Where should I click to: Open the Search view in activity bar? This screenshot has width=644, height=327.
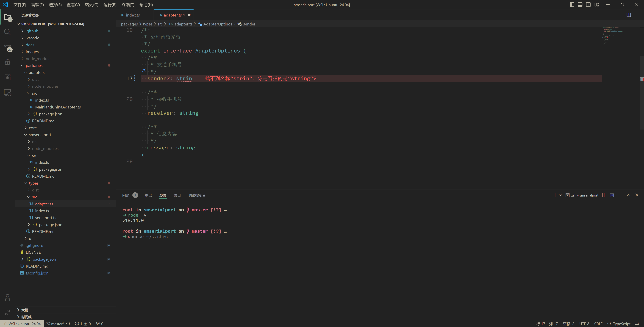click(x=8, y=32)
